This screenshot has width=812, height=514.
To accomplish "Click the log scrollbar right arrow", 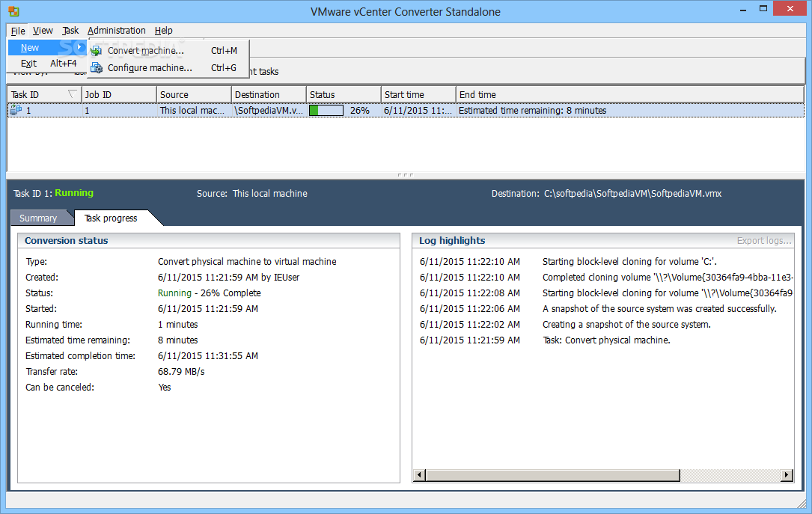I will [787, 475].
